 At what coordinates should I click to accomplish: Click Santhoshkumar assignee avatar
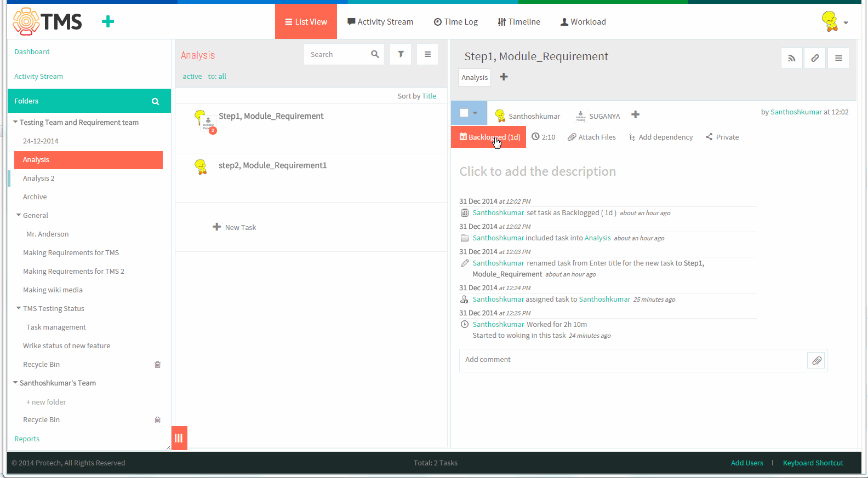(x=500, y=116)
